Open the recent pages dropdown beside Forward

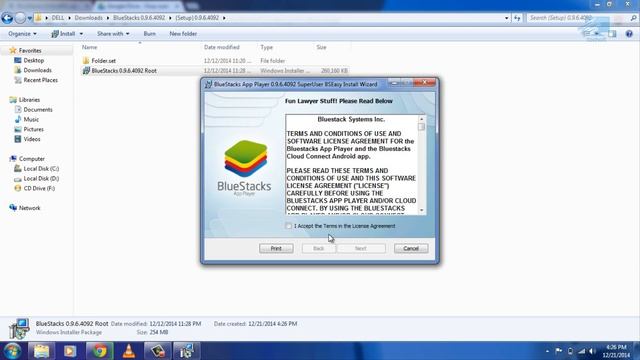coord(29,18)
